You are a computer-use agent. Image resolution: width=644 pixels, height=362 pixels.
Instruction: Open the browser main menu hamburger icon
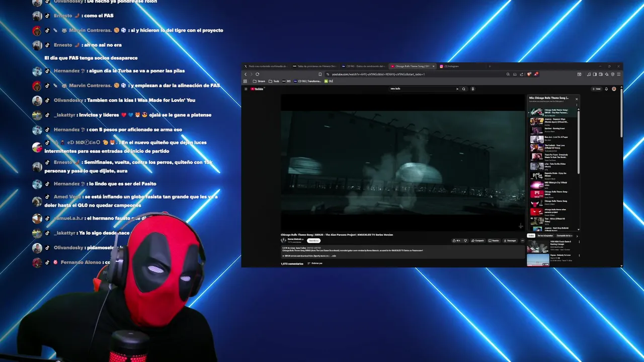[x=618, y=74]
